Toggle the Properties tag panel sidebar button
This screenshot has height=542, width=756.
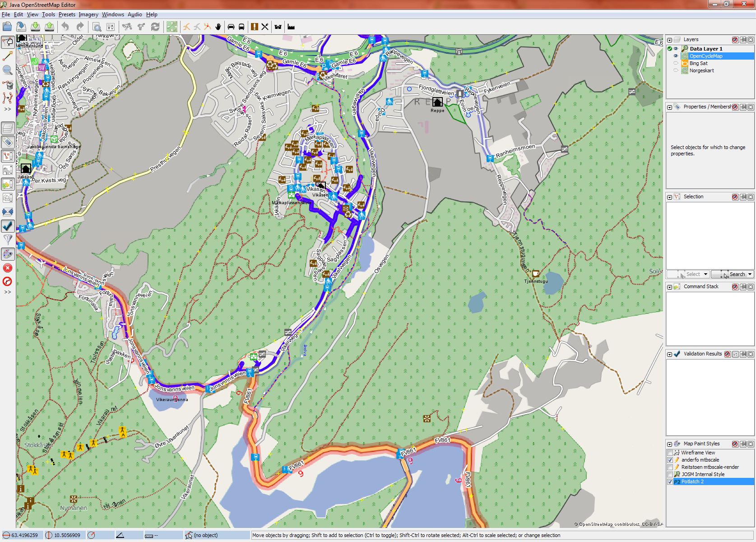8,142
